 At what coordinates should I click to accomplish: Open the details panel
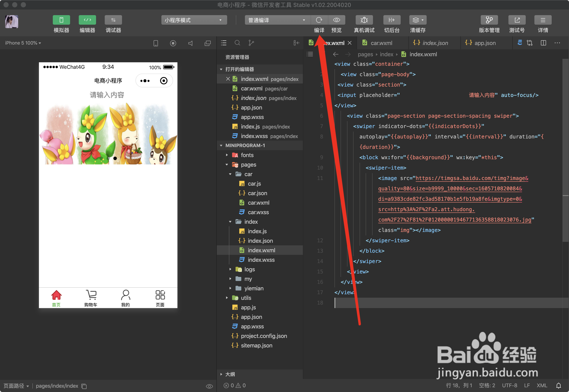click(543, 20)
